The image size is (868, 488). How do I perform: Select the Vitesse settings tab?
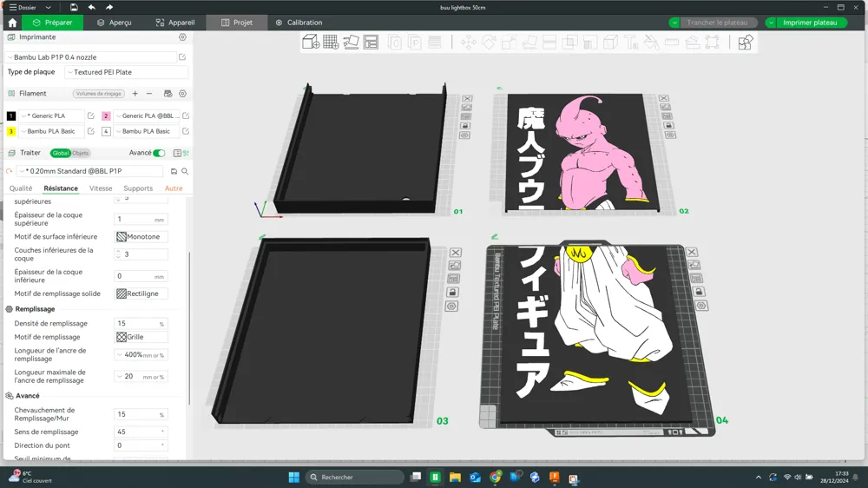pos(101,188)
